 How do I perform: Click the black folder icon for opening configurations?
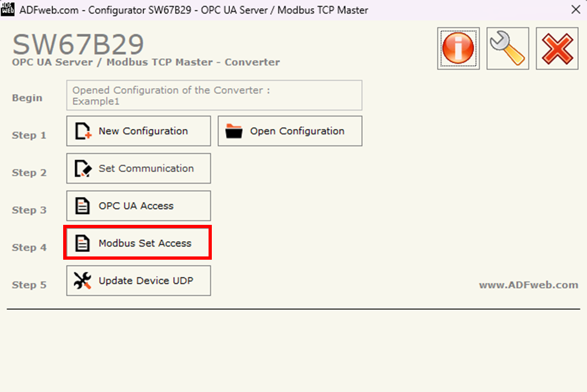234,131
